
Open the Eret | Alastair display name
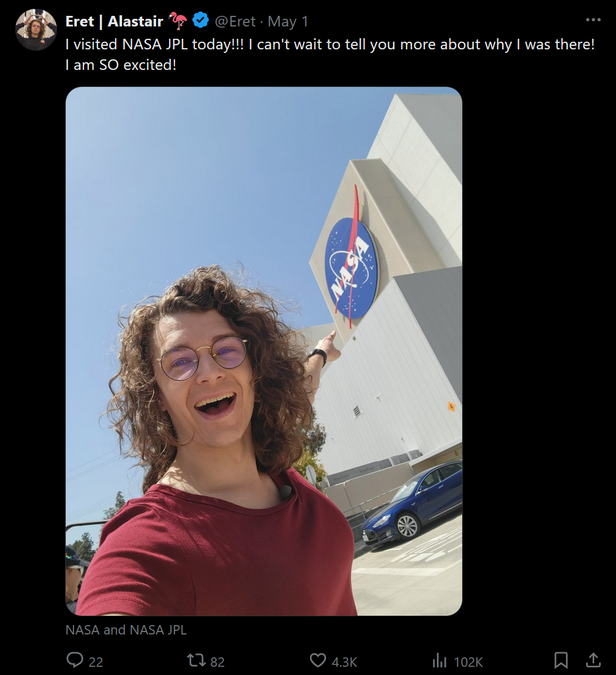(x=114, y=21)
